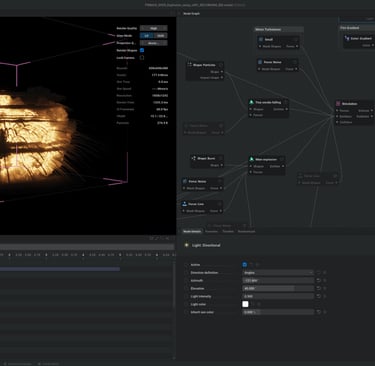The width and height of the screenshot is (375, 366).
Task: Select the Shape Particles node icon
Action: tap(189, 65)
